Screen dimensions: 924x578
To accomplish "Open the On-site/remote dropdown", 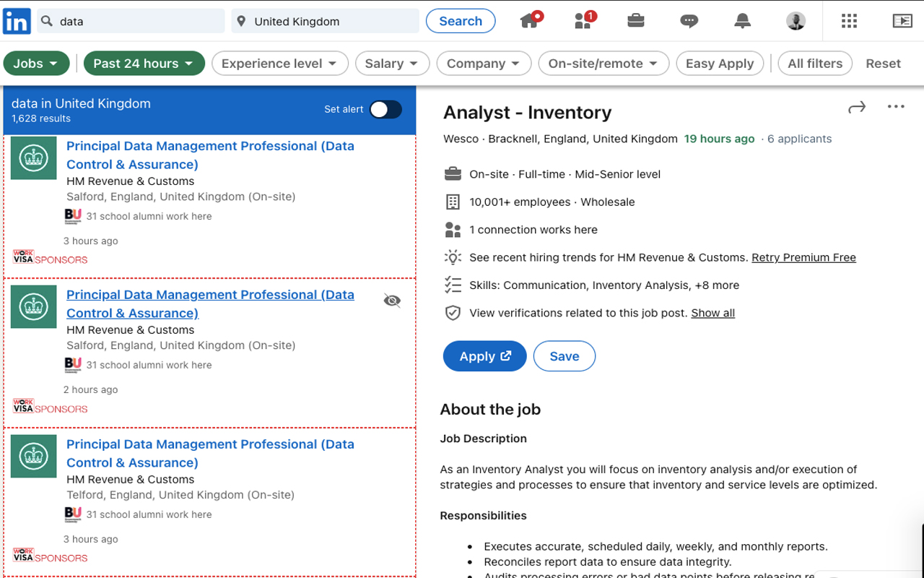I will tap(603, 64).
